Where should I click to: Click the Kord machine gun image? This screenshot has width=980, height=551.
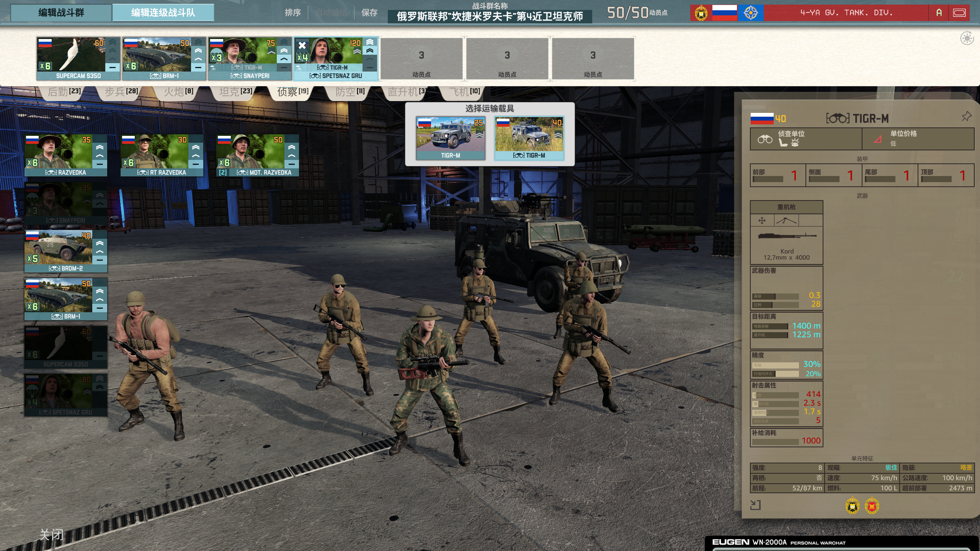[787, 236]
